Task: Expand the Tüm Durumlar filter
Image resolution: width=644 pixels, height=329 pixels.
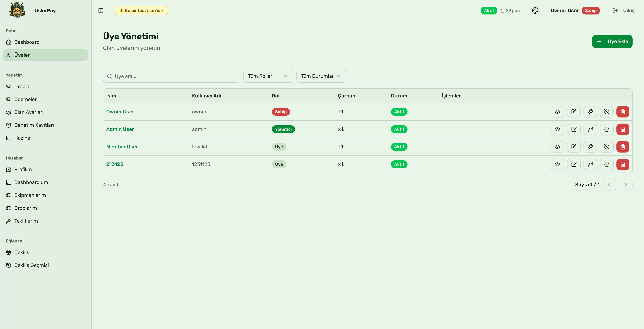Action: tap(321, 76)
